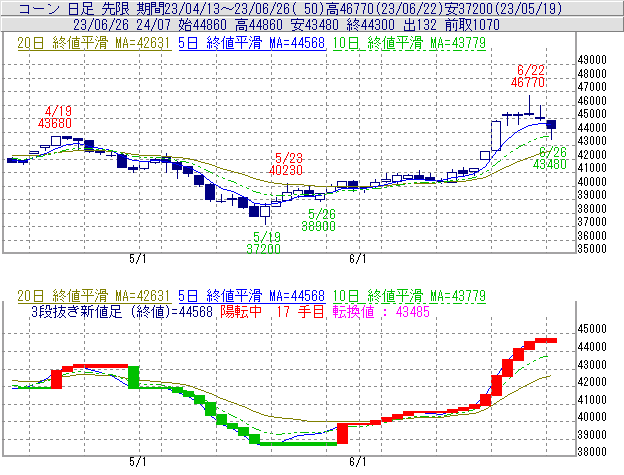Click the '6/26 43480' low annotation

(550, 158)
